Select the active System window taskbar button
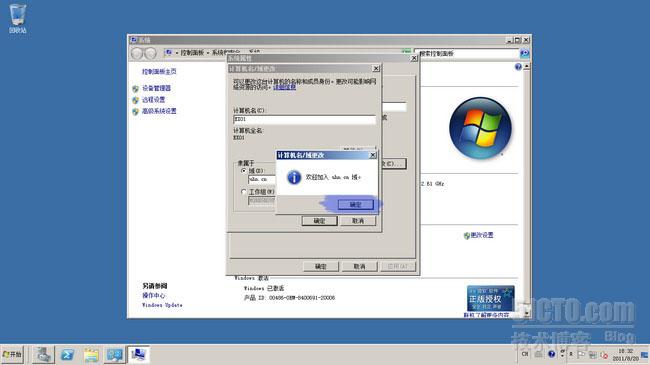The height and width of the screenshot is (365, 650). click(138, 355)
